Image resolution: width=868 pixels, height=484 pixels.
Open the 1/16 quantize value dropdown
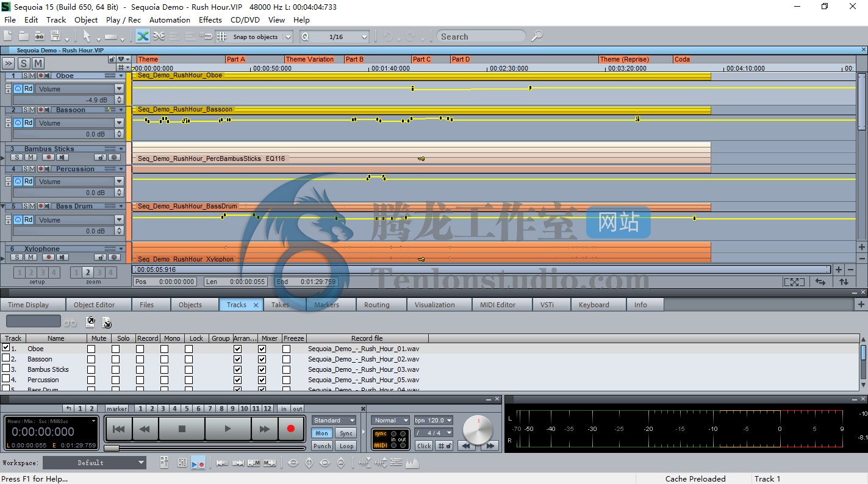click(x=364, y=37)
